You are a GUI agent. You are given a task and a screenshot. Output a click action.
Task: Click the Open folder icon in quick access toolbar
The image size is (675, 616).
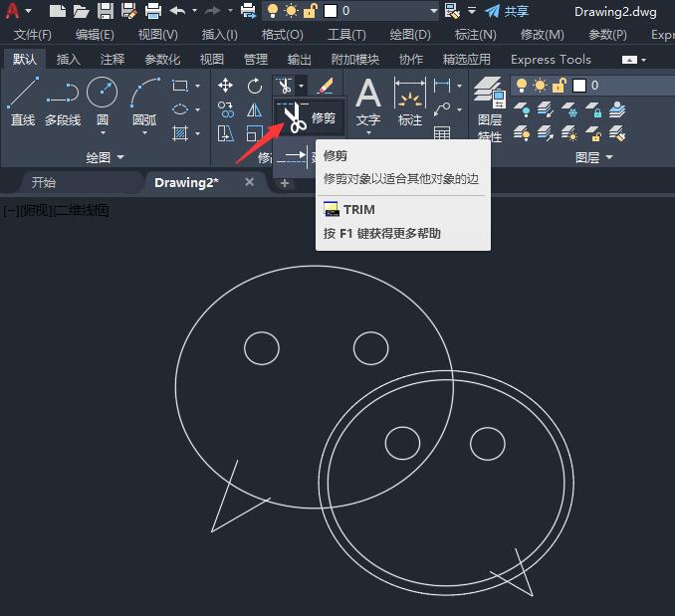point(81,11)
